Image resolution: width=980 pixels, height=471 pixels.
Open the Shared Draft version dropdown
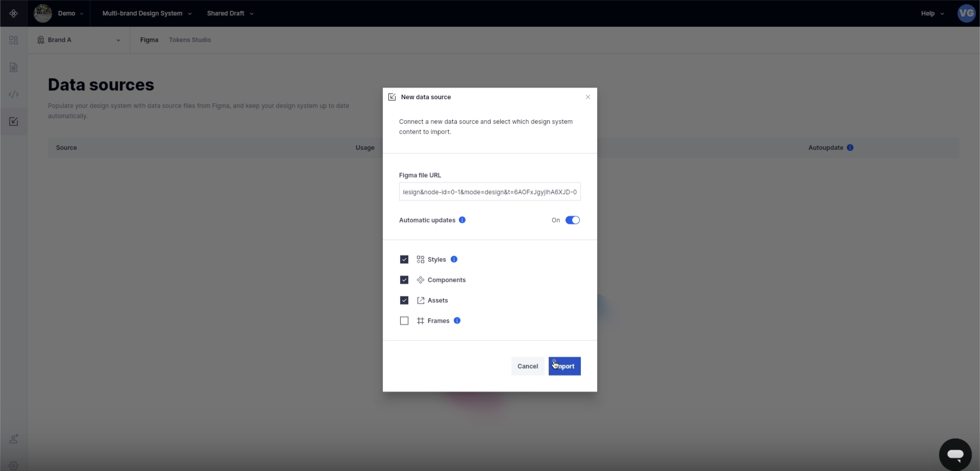point(230,13)
